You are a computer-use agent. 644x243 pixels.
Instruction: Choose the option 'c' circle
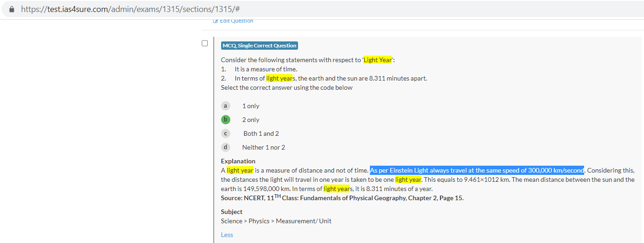(225, 133)
